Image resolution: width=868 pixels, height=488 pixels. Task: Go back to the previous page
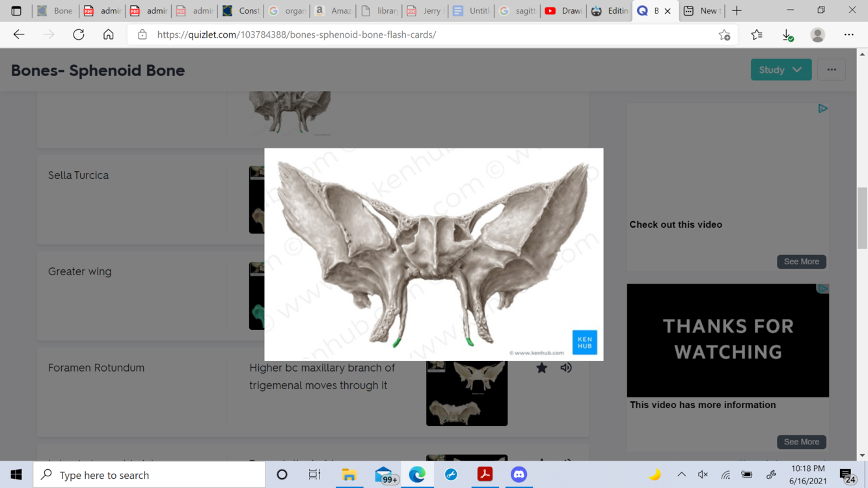click(19, 34)
